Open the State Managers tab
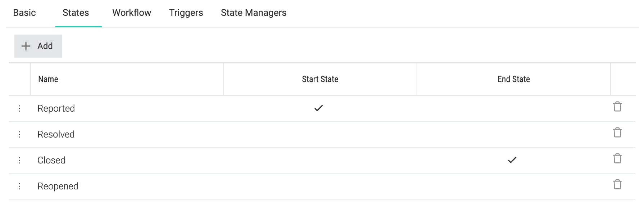This screenshot has height=211, width=644. tap(254, 13)
